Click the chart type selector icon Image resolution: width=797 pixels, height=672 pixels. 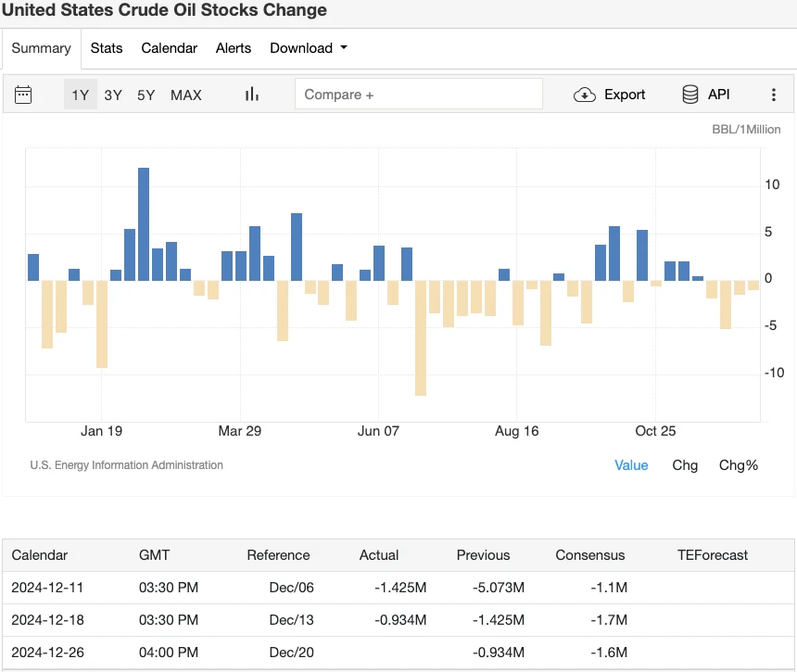[x=251, y=95]
